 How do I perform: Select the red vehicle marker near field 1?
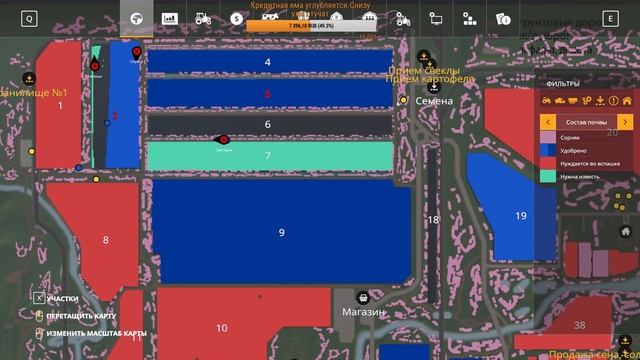95,65
